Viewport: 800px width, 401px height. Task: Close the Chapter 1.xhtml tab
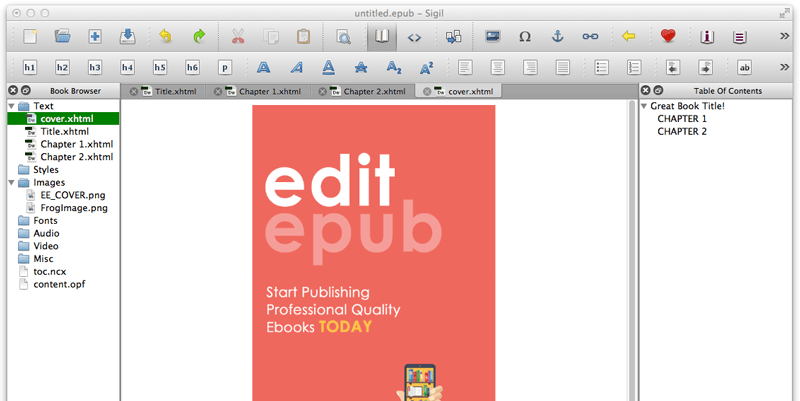[x=218, y=91]
